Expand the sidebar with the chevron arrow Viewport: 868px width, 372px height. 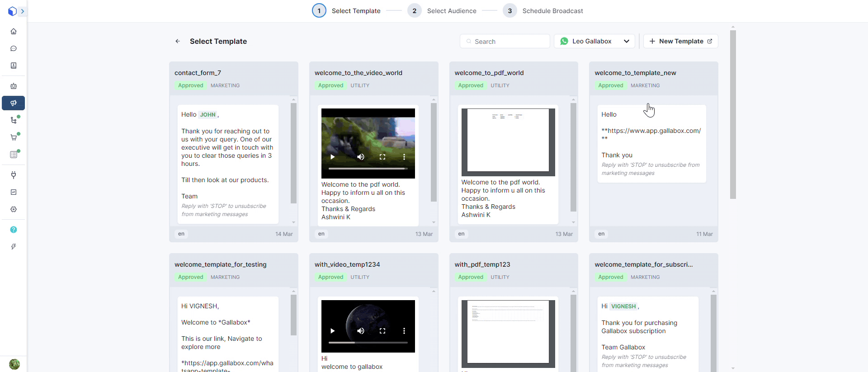[x=22, y=11]
